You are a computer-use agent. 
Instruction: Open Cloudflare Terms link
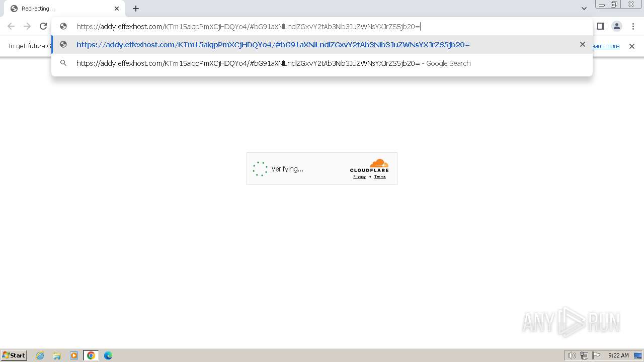(380, 176)
